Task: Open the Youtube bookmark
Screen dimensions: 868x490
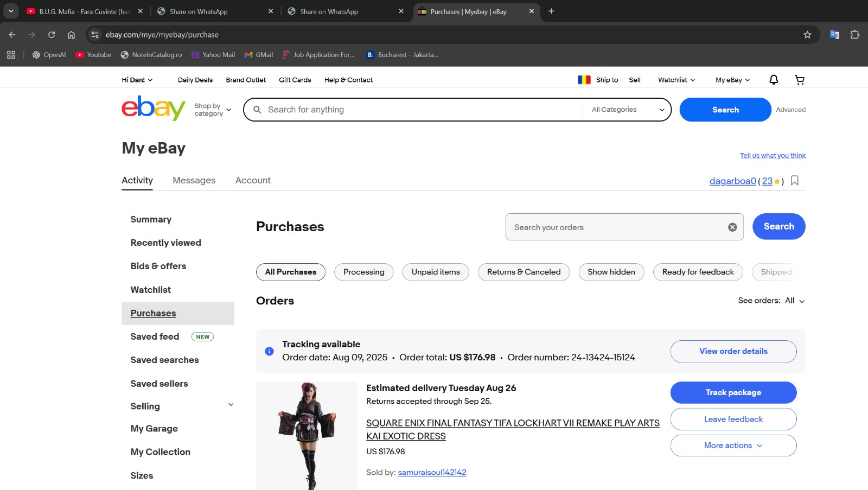Action: click(93, 55)
